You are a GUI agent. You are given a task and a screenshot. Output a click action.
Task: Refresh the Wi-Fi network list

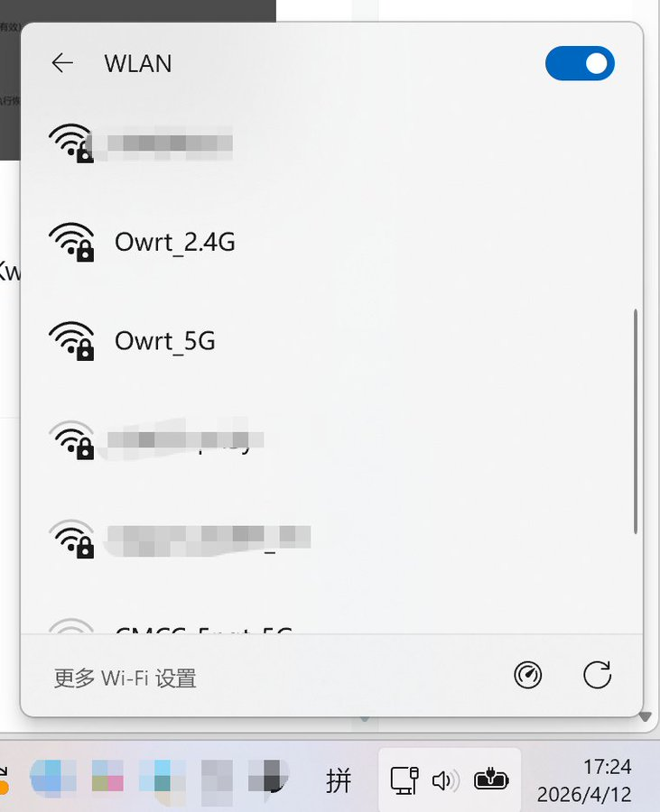pos(597,675)
